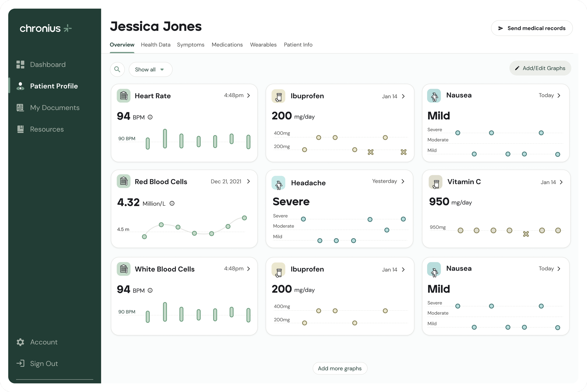587x392 pixels.
Task: Click the My Documents sidebar icon
Action: coord(20,108)
